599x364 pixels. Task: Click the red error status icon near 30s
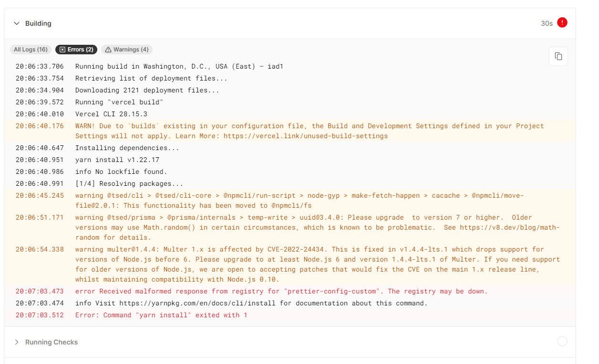561,22
